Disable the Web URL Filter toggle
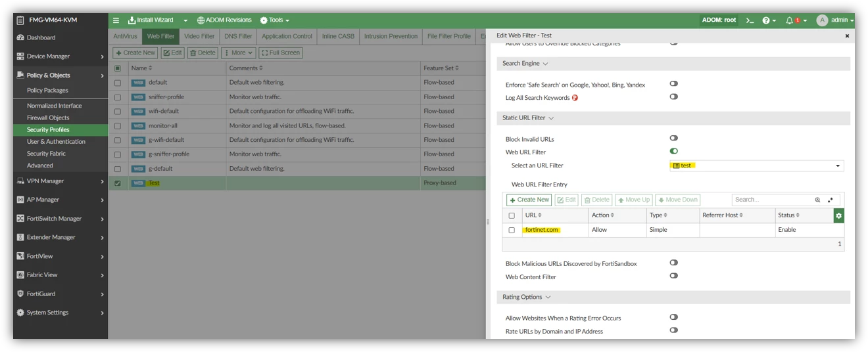The height and width of the screenshot is (352, 868). tap(674, 152)
